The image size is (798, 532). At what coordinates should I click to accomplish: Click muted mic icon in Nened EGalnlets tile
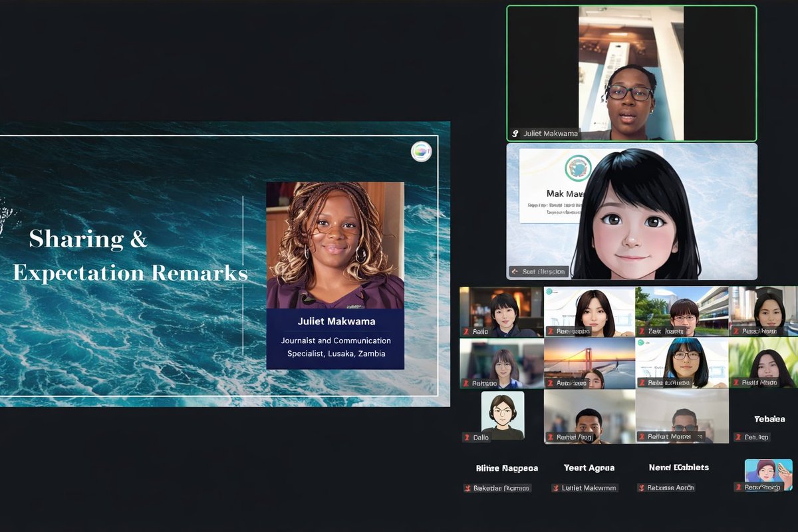(642, 488)
